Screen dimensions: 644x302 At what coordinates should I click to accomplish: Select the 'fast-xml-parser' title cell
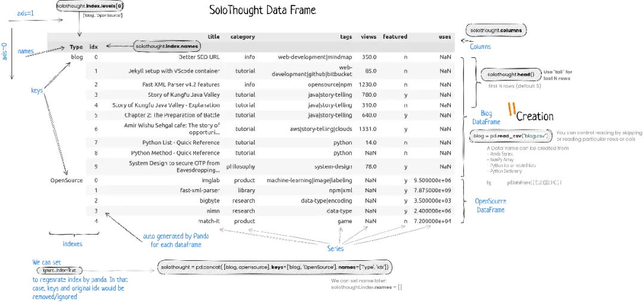coord(200,190)
